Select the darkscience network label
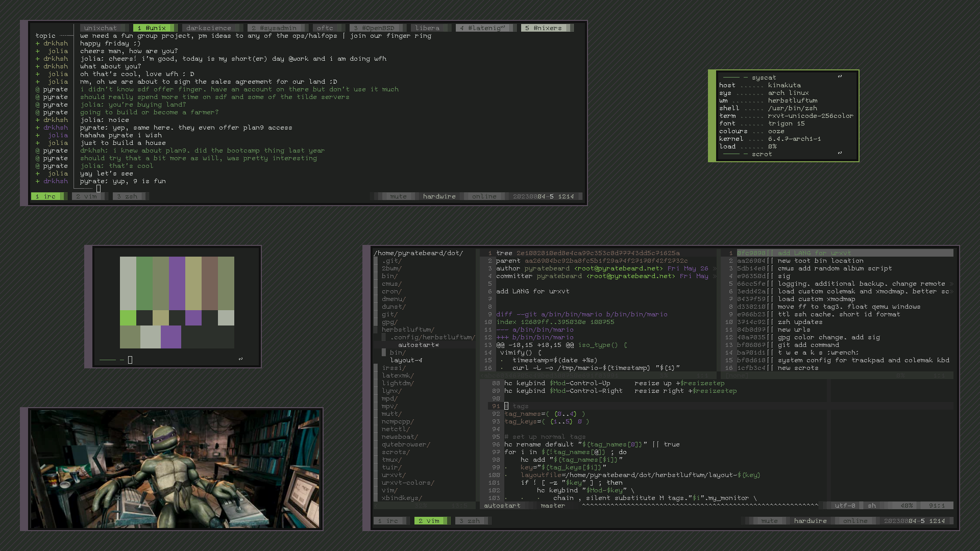This screenshot has width=980, height=551. click(x=209, y=28)
